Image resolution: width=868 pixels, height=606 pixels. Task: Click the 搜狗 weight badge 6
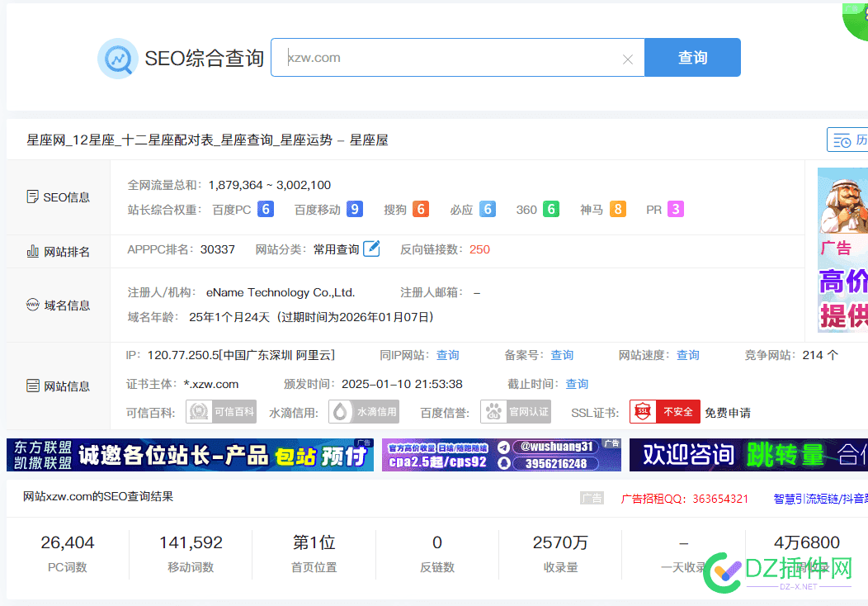pos(421,210)
